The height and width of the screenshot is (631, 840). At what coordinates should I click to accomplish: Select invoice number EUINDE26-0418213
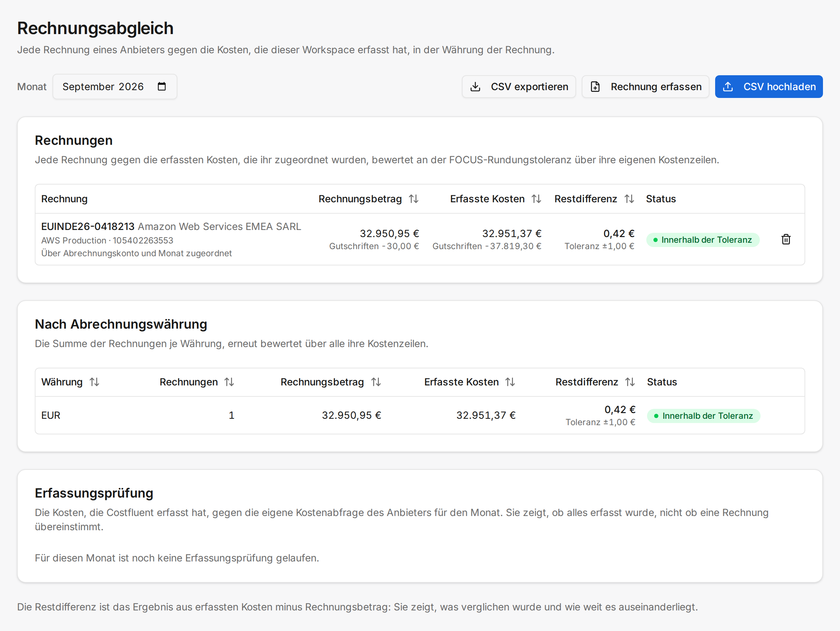click(x=88, y=226)
